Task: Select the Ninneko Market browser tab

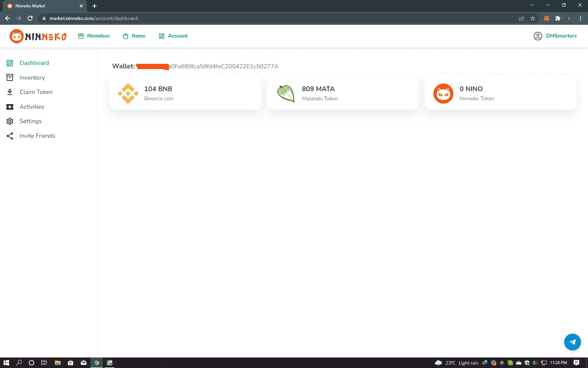Action: point(45,6)
